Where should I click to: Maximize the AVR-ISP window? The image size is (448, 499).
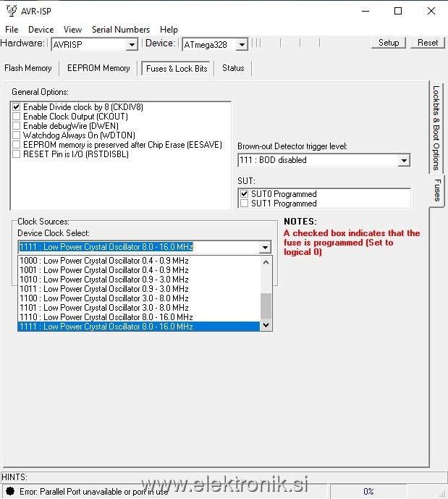[x=398, y=11]
